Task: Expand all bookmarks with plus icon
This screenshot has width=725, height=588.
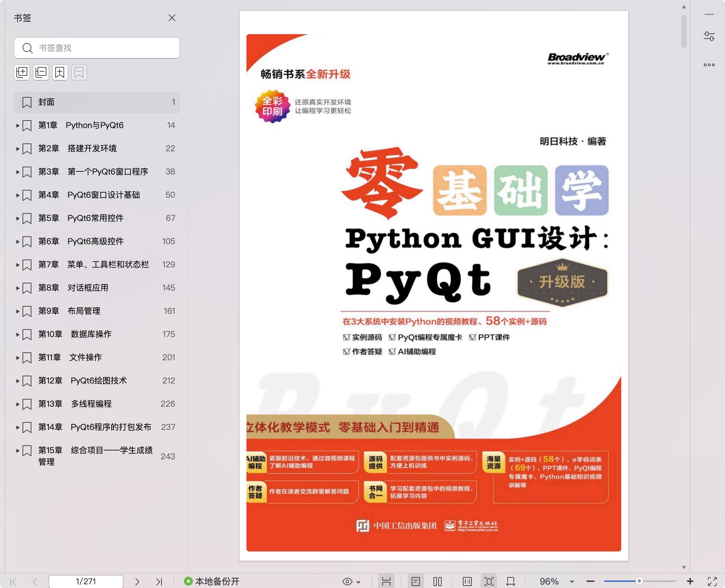Action: (x=22, y=72)
